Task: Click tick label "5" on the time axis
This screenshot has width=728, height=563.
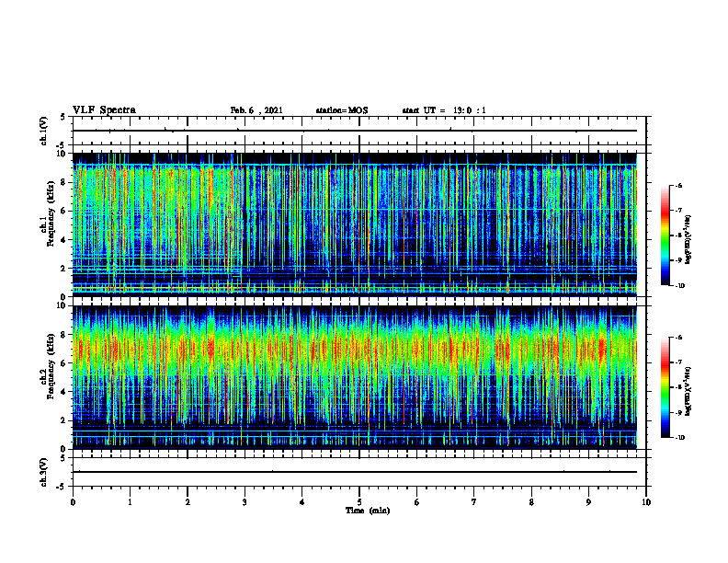Action: coord(359,502)
